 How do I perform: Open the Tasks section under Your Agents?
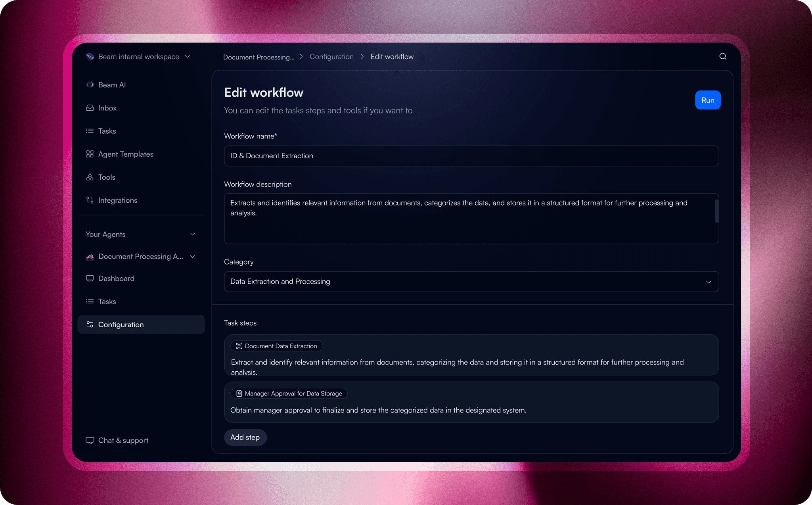point(107,301)
